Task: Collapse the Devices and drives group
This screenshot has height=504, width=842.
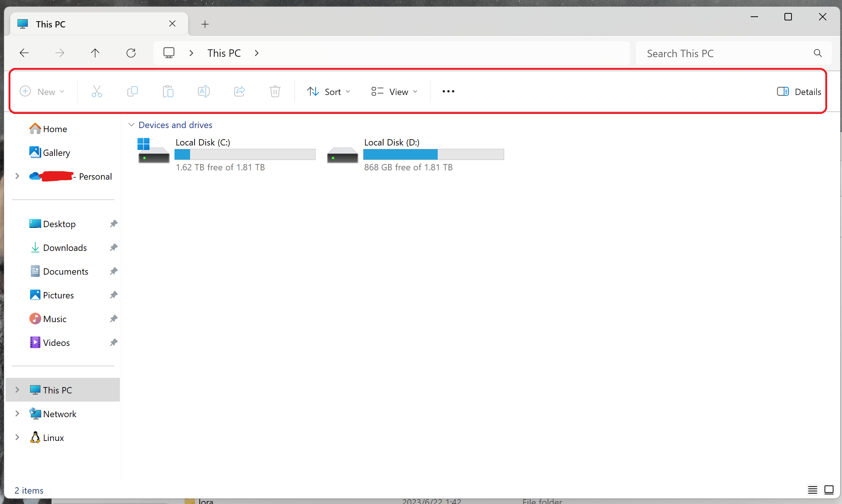Action: click(x=131, y=125)
